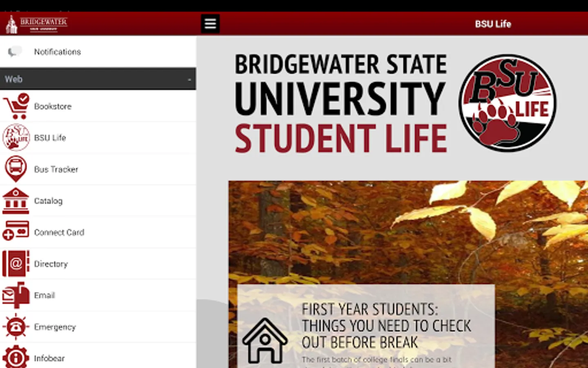Select the Infobear label
This screenshot has width=588, height=368.
[49, 358]
